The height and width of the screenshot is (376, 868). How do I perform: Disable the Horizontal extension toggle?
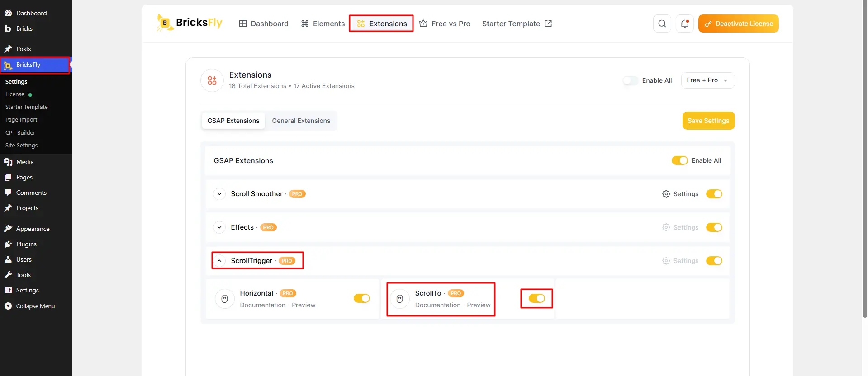pos(362,298)
